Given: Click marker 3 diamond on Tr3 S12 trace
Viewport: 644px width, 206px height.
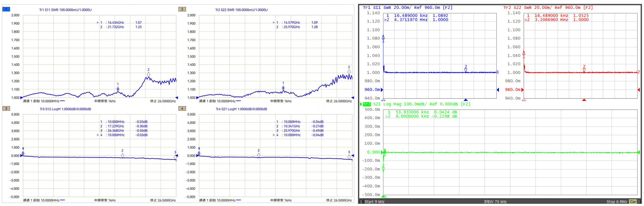Looking at the screenshot, I should point(175,157).
